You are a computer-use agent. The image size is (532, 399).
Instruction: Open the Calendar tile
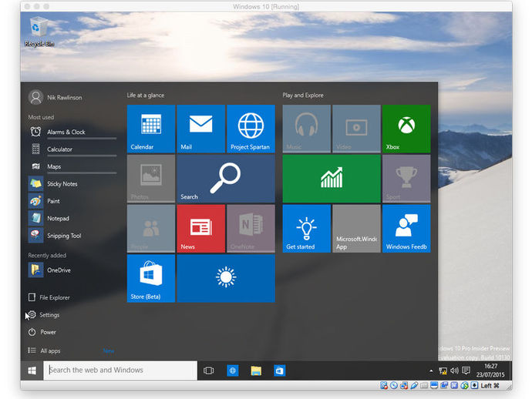[151, 129]
